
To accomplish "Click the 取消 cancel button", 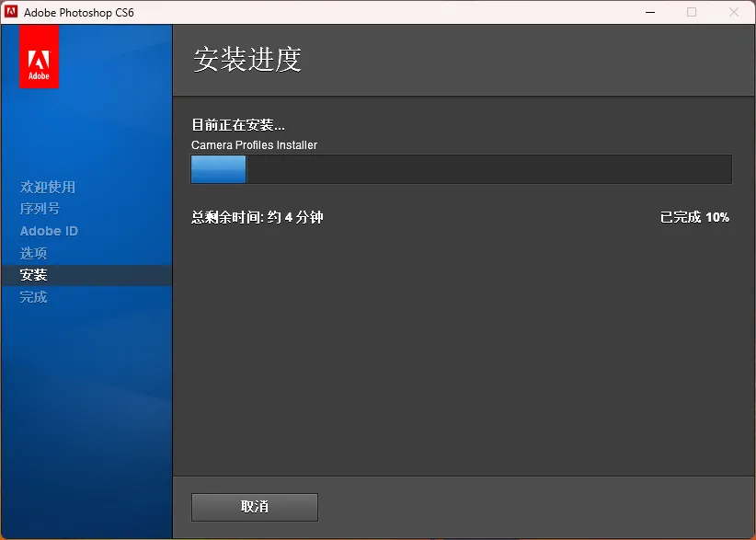I will tap(255, 507).
